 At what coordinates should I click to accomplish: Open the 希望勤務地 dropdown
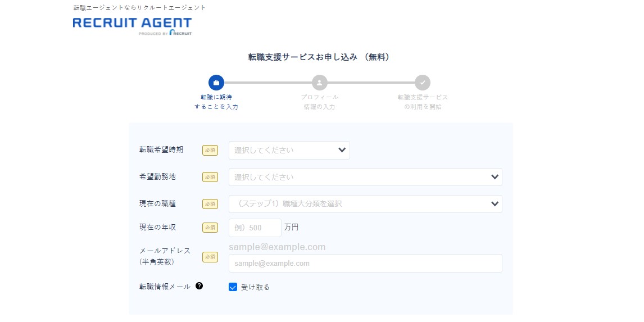pos(365,177)
